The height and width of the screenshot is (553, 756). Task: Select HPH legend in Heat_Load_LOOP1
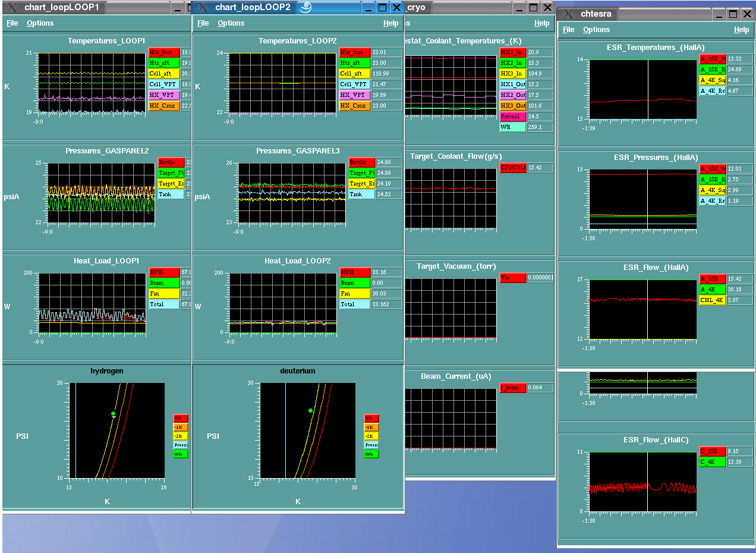click(163, 272)
